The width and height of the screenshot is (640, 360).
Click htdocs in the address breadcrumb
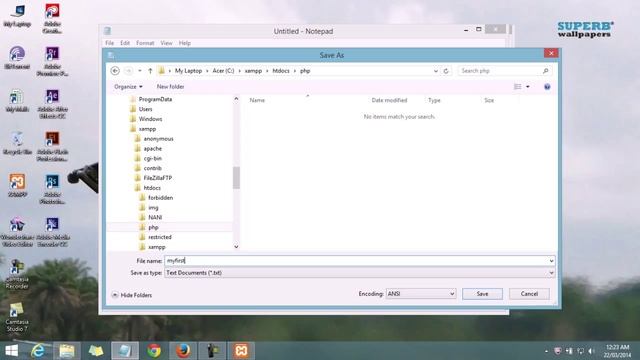[281, 71]
